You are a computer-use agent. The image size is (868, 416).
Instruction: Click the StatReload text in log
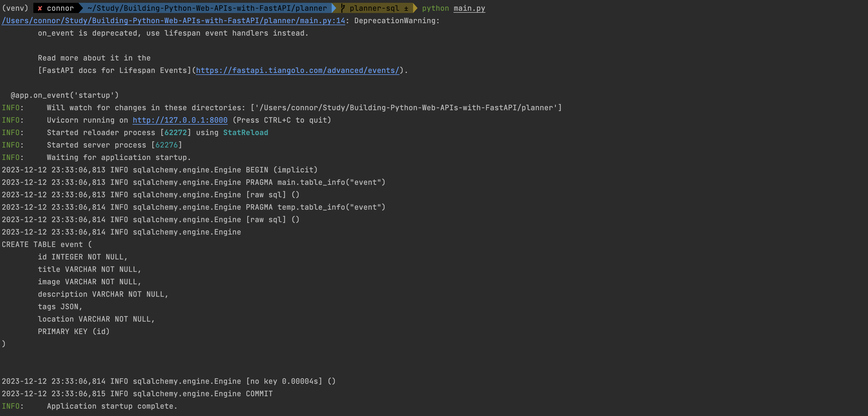(245, 133)
